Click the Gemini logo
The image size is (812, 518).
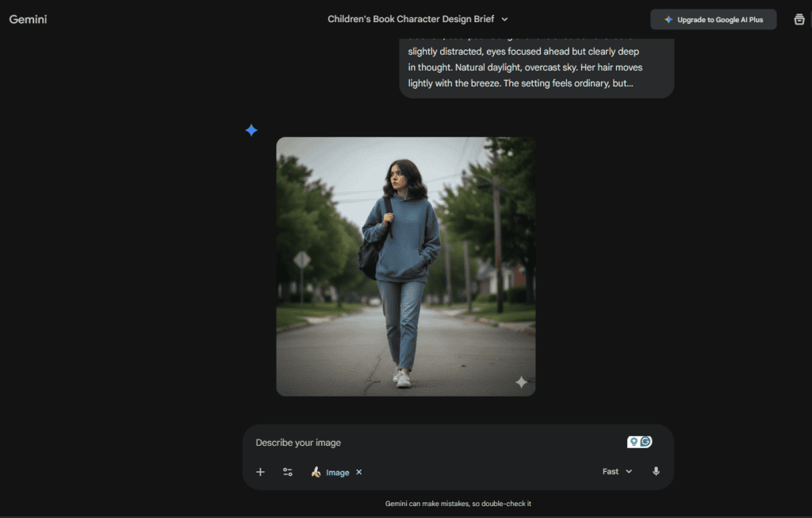pos(28,19)
